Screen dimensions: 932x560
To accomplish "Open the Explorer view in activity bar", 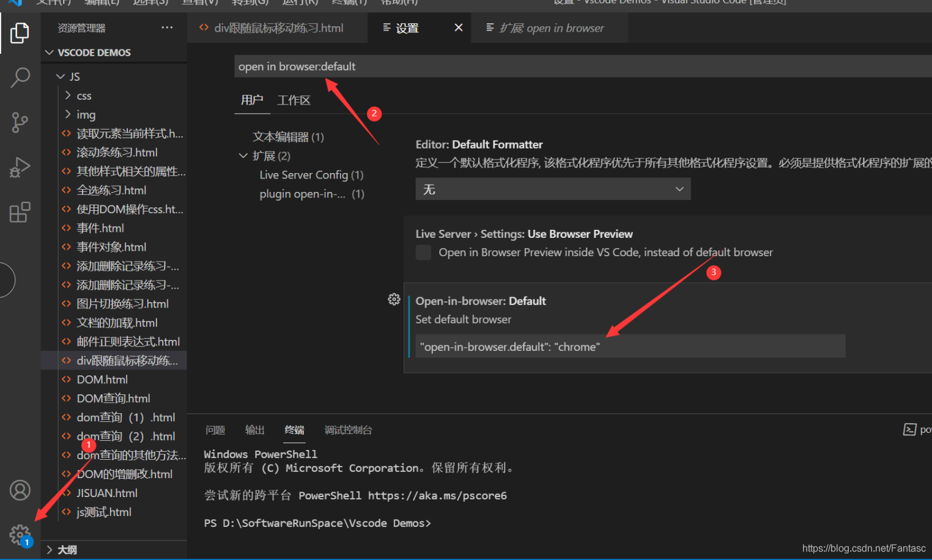I will (20, 33).
